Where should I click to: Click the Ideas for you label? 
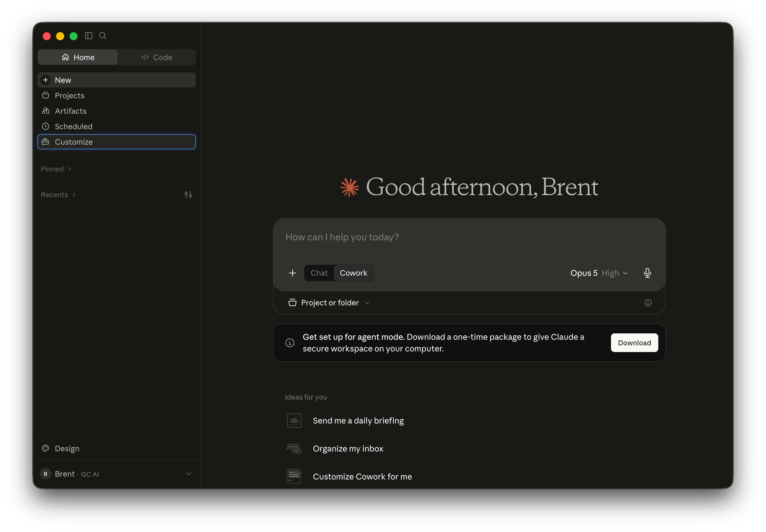[306, 397]
